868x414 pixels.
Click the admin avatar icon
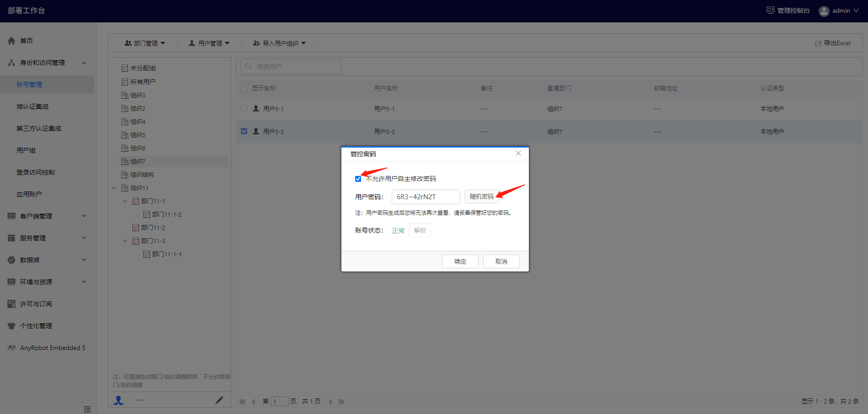pos(824,11)
